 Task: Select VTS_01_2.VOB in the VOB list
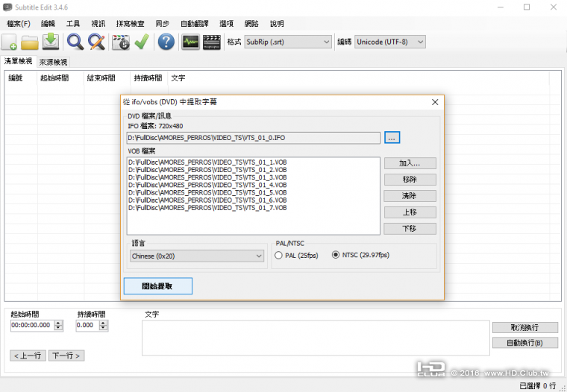pos(207,170)
